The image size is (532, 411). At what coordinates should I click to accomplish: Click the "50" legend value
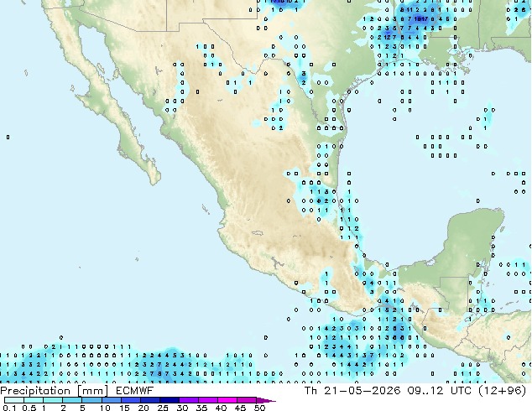click(259, 408)
